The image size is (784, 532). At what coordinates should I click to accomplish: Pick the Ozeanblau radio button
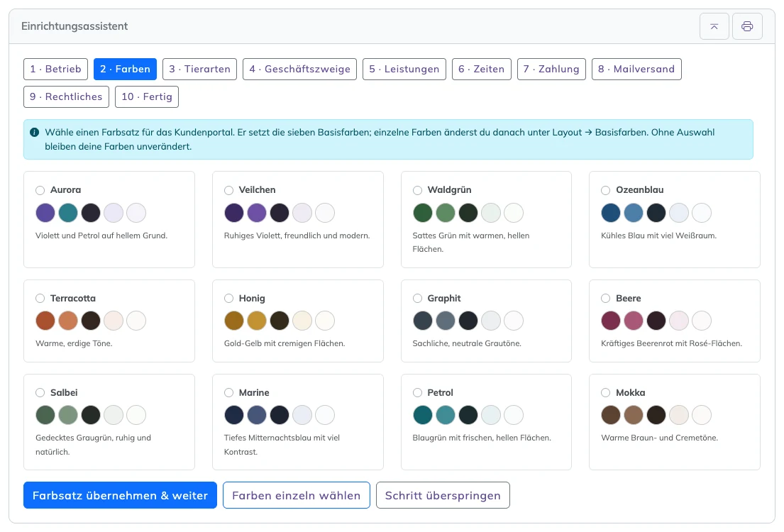[605, 190]
